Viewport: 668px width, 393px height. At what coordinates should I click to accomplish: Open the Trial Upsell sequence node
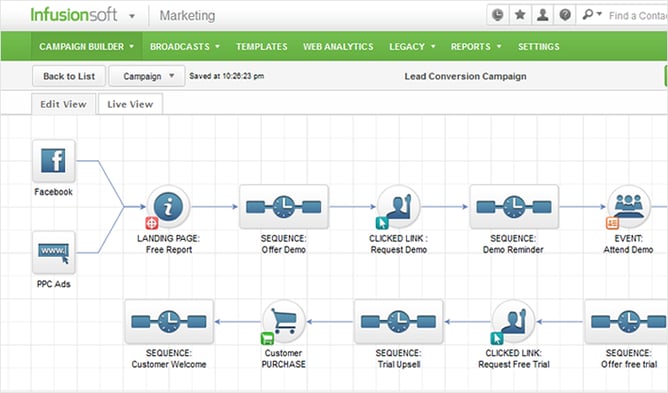pyautogui.click(x=398, y=322)
